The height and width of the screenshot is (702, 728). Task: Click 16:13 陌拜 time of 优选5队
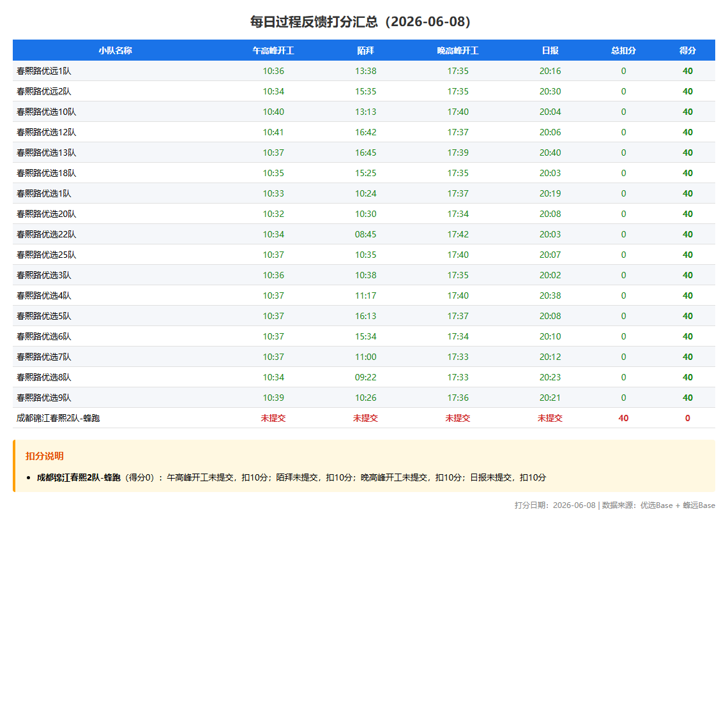365,316
